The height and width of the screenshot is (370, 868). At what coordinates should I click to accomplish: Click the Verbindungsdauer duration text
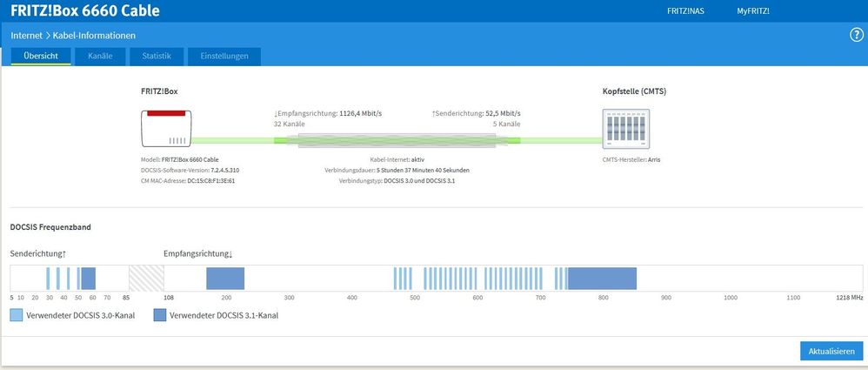(x=397, y=170)
